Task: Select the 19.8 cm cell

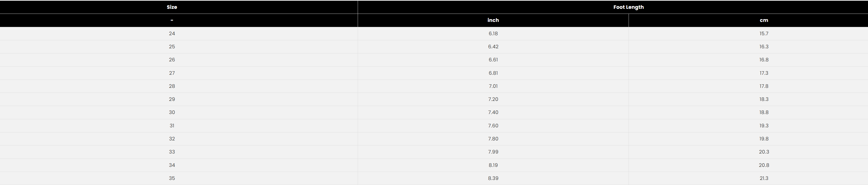Action: (764, 139)
